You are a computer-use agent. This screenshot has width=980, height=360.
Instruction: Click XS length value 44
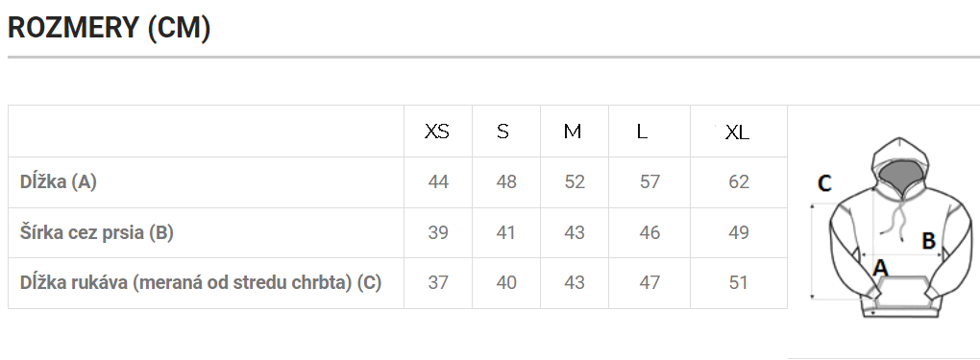pos(438,181)
